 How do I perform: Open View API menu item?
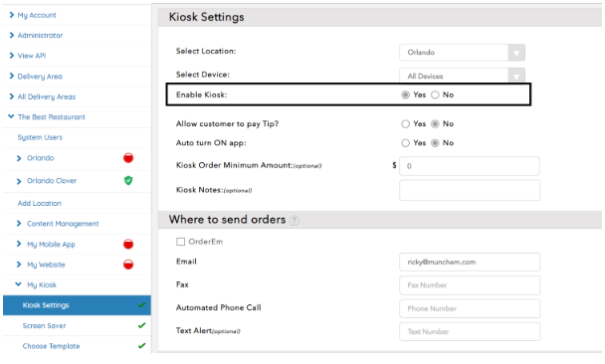pyautogui.click(x=32, y=56)
